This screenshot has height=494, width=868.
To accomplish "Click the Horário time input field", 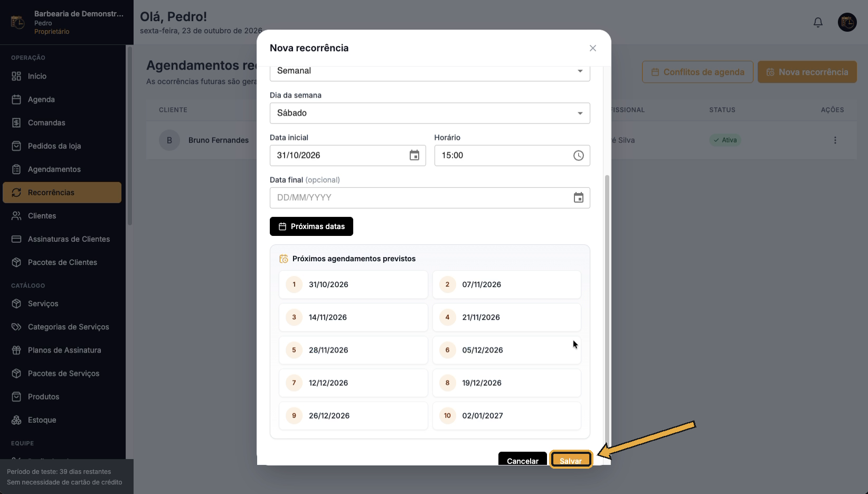I will 512,155.
